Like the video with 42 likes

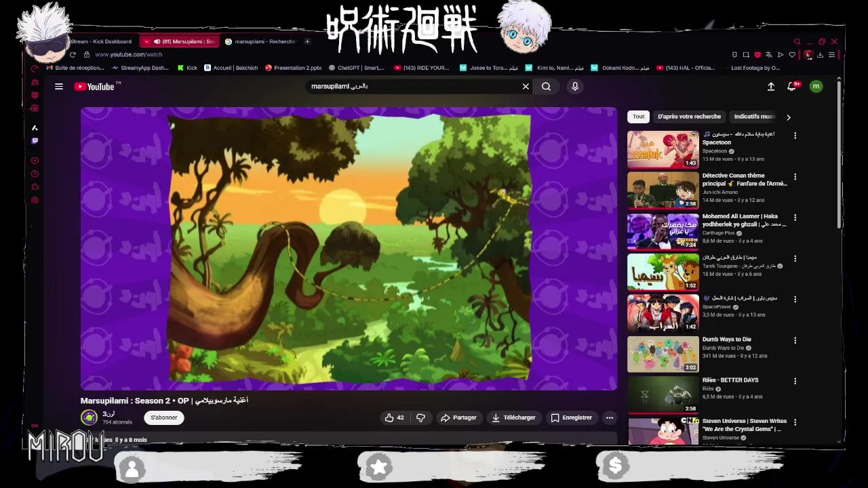tap(395, 418)
